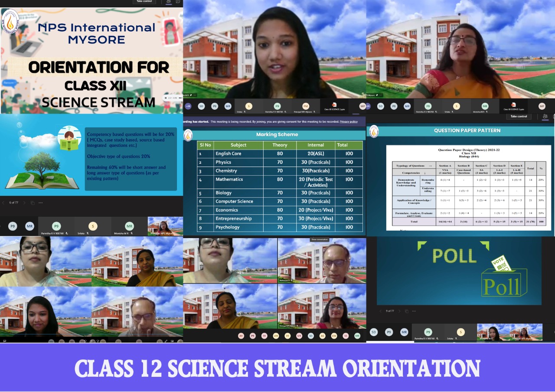
Task: Go to next slide after 9 of 77
Action: click(399, 311)
